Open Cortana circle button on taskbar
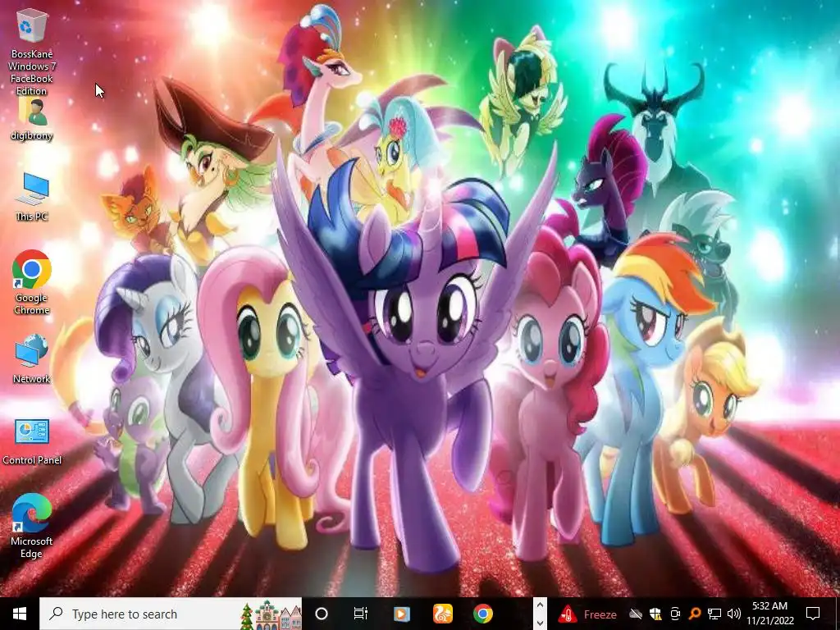Viewport: 840px width, 630px height. pos(322,614)
